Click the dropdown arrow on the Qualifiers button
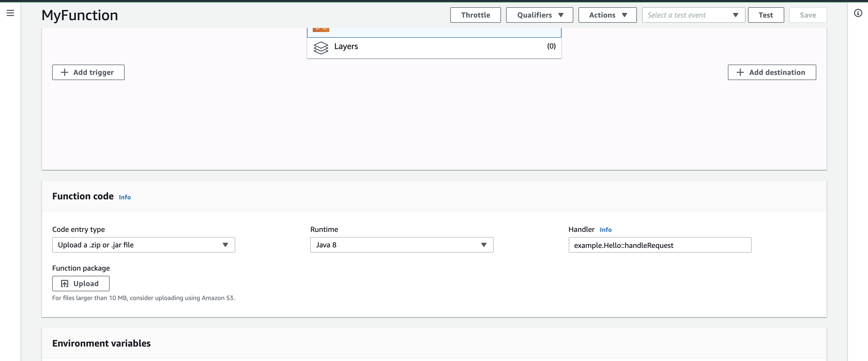The height and width of the screenshot is (361, 868). [x=561, y=15]
